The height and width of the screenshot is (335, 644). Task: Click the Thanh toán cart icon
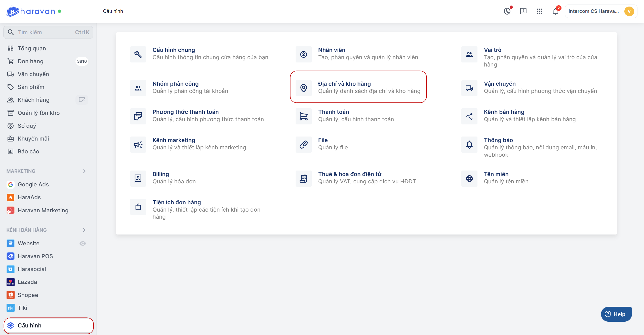[303, 116]
